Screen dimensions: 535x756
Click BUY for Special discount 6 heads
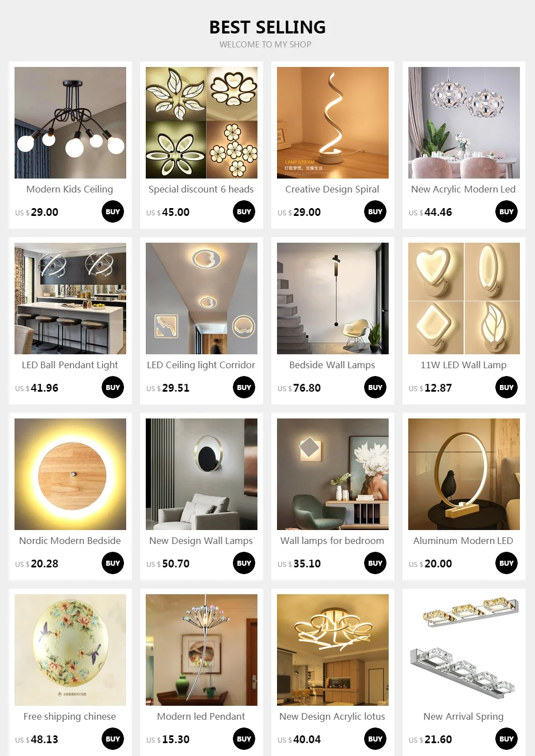click(244, 211)
